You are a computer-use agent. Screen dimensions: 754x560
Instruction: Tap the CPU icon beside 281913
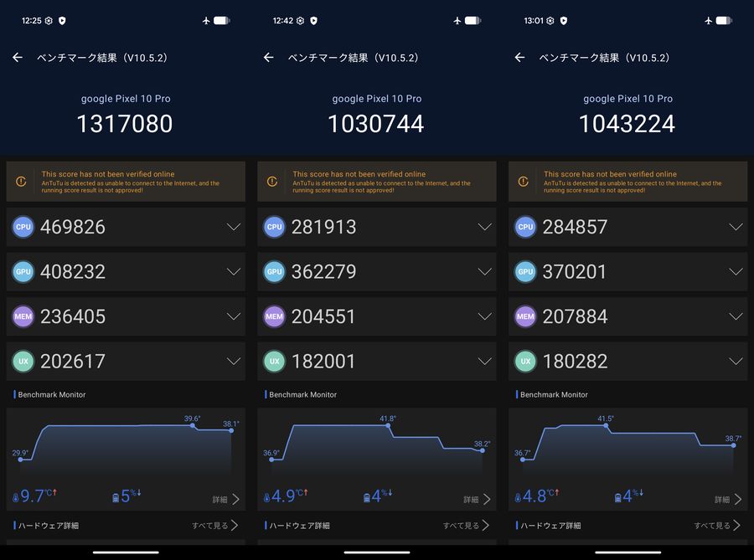point(274,227)
